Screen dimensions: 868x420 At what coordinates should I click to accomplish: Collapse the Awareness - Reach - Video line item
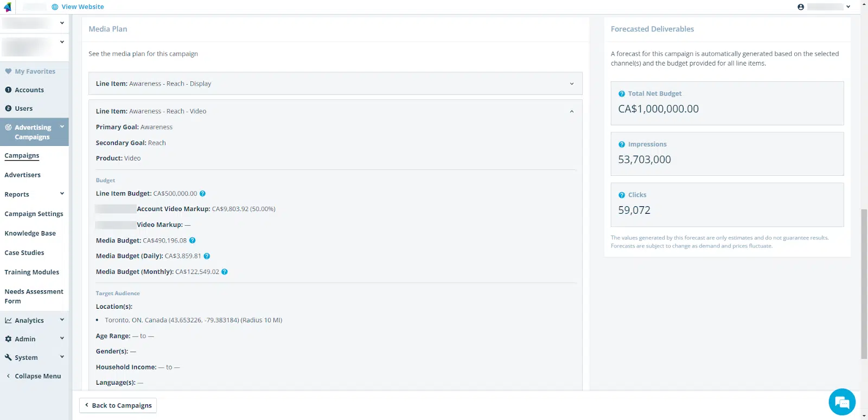click(571, 111)
